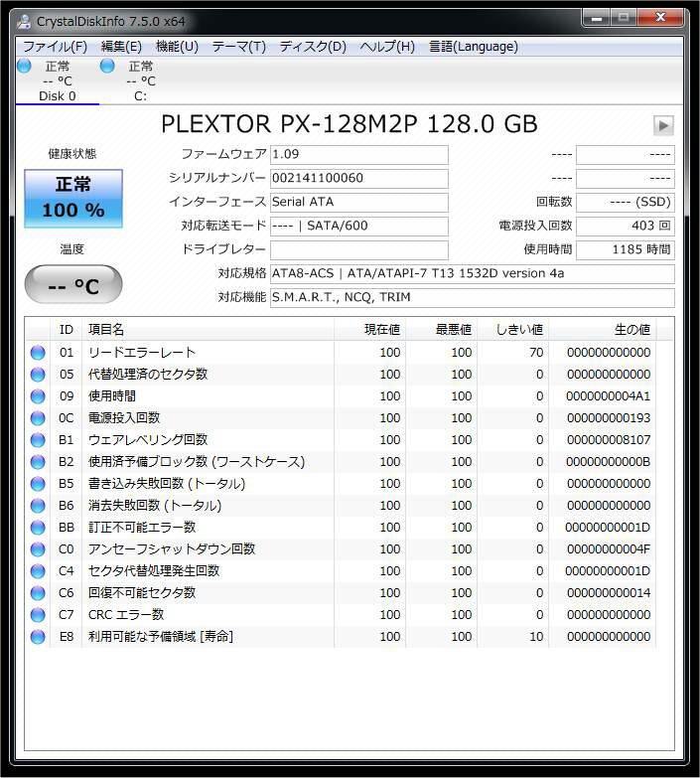Click the blue status circle above Disk 0

(24, 66)
